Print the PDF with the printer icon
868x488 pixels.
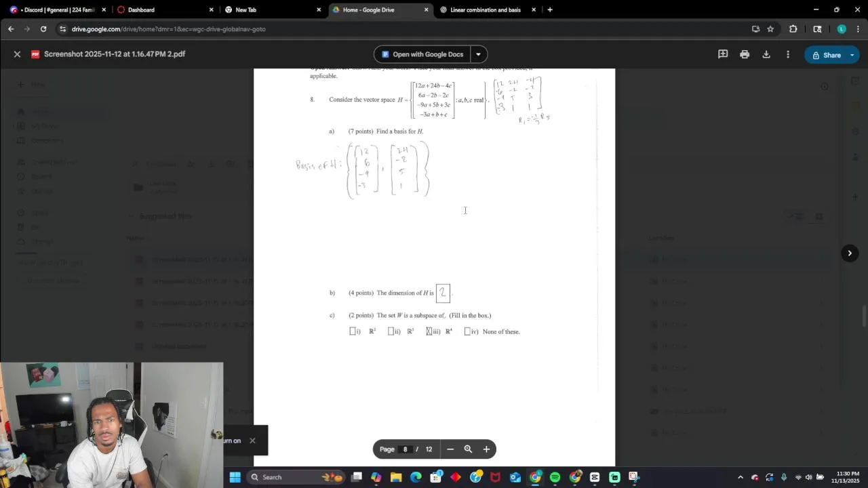click(x=745, y=54)
